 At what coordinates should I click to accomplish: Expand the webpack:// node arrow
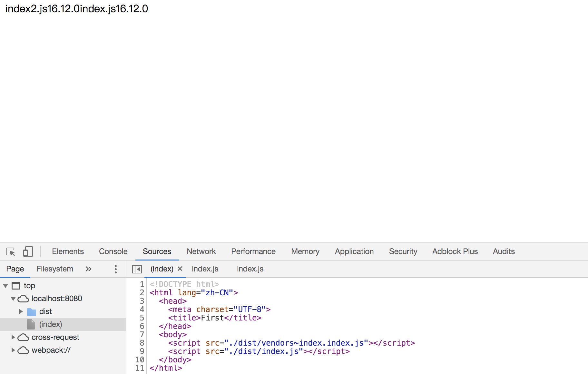click(13, 350)
